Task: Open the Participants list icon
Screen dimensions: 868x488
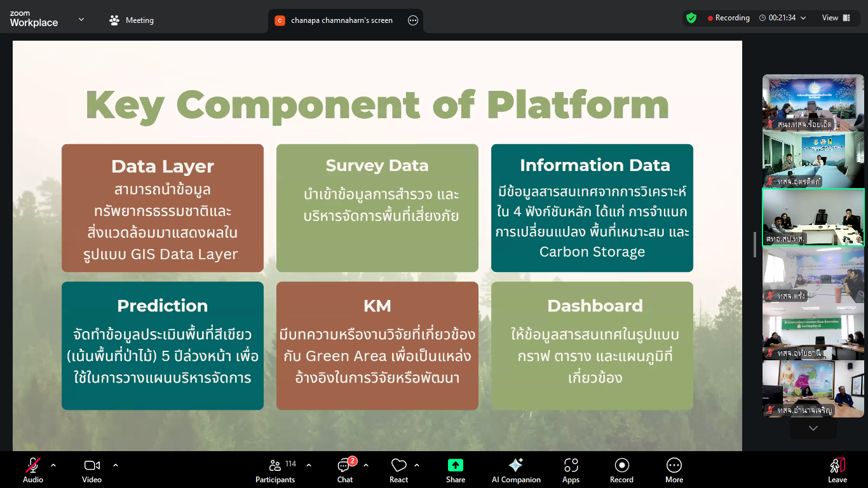Action: 275,465
